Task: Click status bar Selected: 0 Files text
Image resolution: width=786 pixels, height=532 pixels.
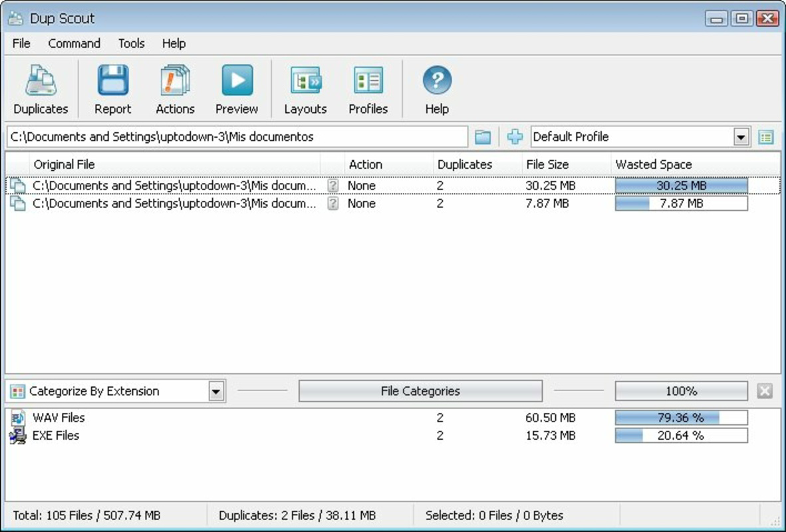Action: point(494,515)
